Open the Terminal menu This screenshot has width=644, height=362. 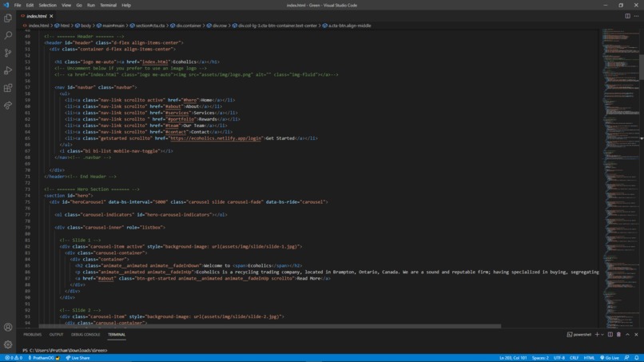[x=108, y=6]
